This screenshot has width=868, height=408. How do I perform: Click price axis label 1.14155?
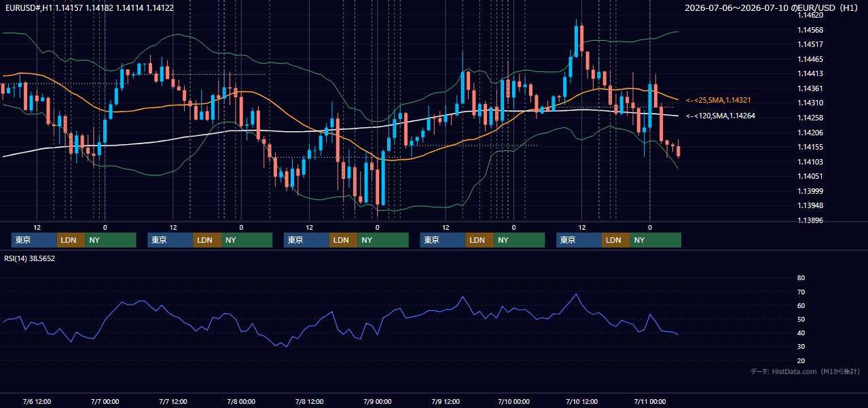(x=810, y=147)
